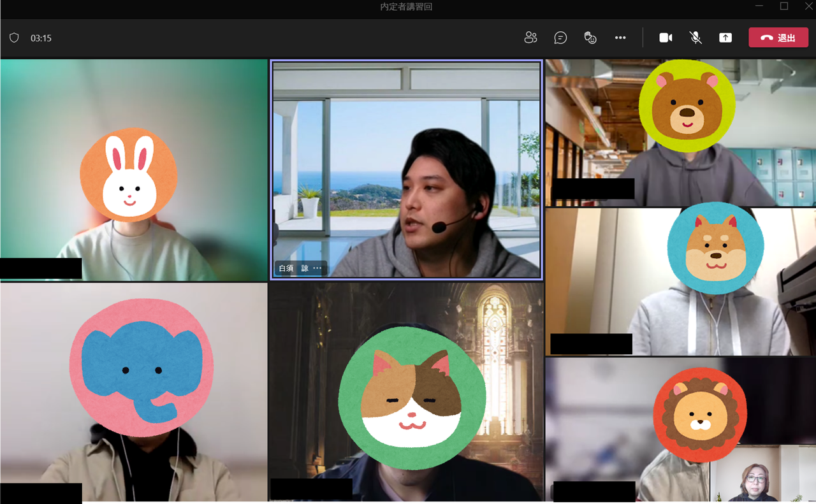
Task: Click the shield security icon
Action: [x=14, y=38]
